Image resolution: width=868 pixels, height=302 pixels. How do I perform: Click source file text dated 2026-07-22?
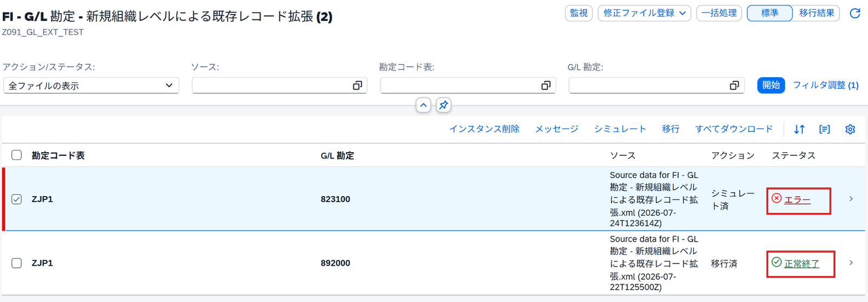pyautogui.click(x=654, y=263)
